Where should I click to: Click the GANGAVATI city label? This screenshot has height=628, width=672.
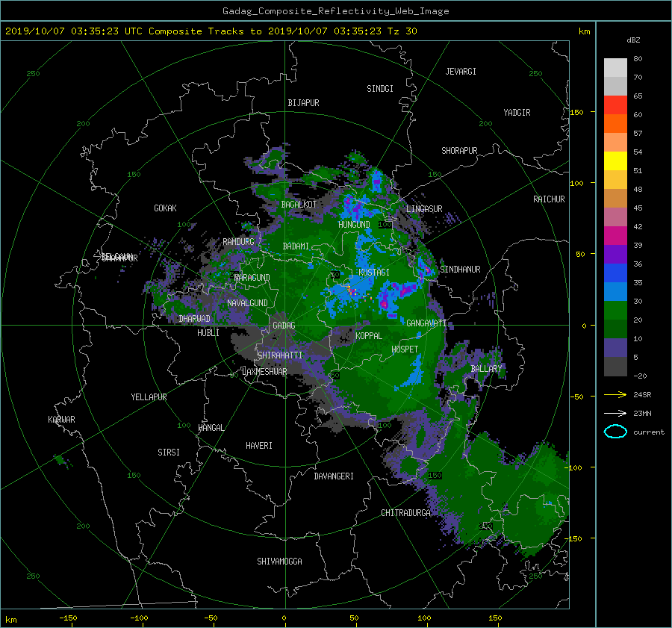click(x=426, y=323)
